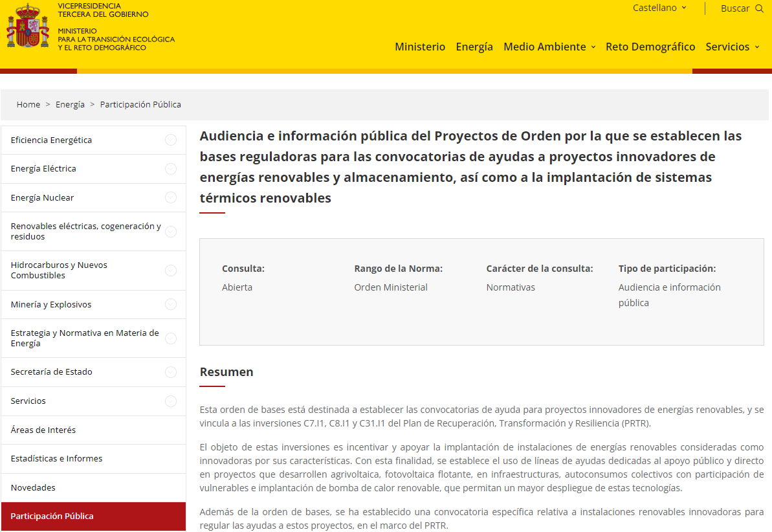Click the Spanish government coat of arms logo
The image size is (772, 532).
[28, 26]
